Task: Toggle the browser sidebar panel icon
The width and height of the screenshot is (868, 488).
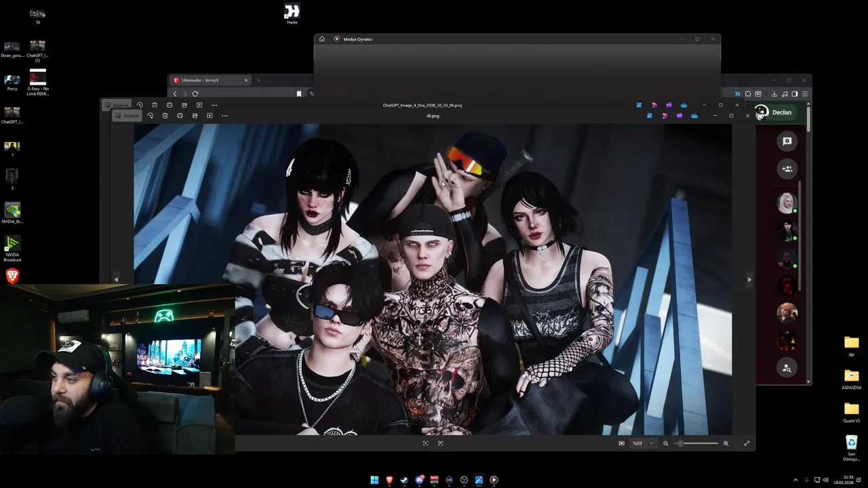Action: point(795,94)
